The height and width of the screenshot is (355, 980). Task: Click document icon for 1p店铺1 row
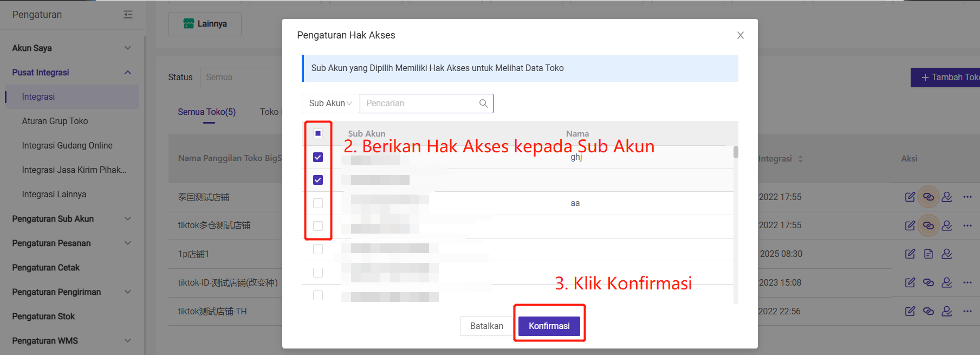coord(929,254)
